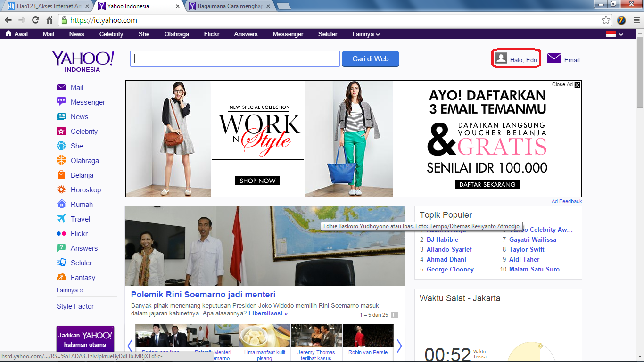Viewport: 644px width, 362px height.
Task: Click the browser home icon
Action: click(x=49, y=20)
